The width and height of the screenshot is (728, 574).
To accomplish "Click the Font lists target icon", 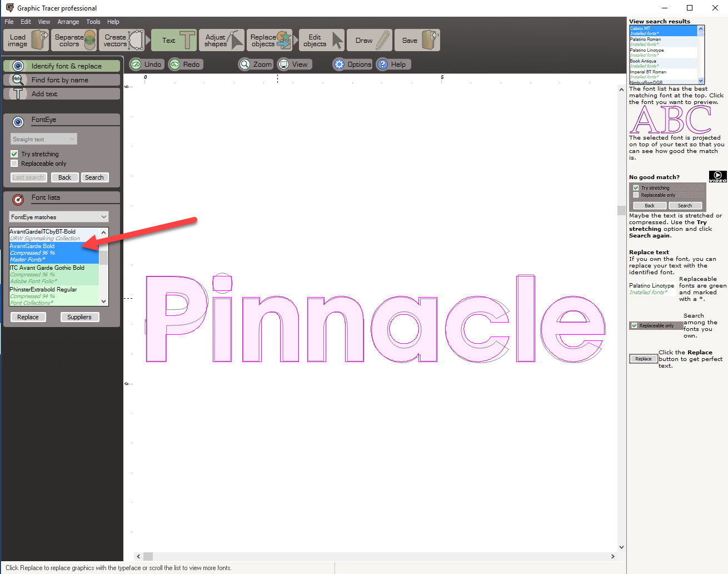I will [x=18, y=199].
